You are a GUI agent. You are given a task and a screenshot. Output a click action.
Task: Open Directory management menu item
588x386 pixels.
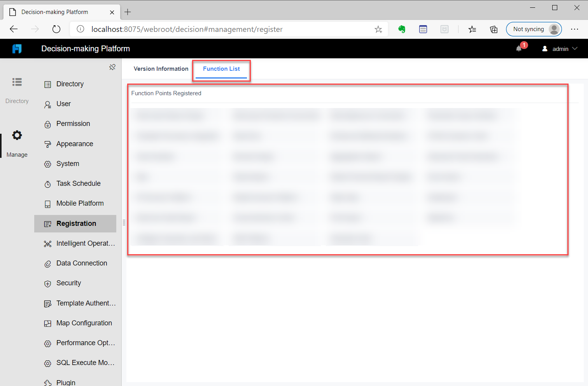(75, 84)
